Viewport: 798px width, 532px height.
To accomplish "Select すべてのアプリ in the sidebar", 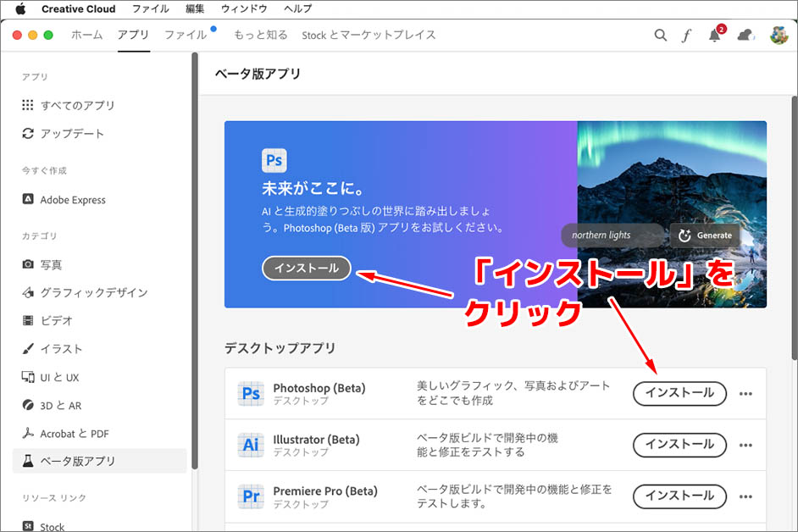I will (x=77, y=106).
